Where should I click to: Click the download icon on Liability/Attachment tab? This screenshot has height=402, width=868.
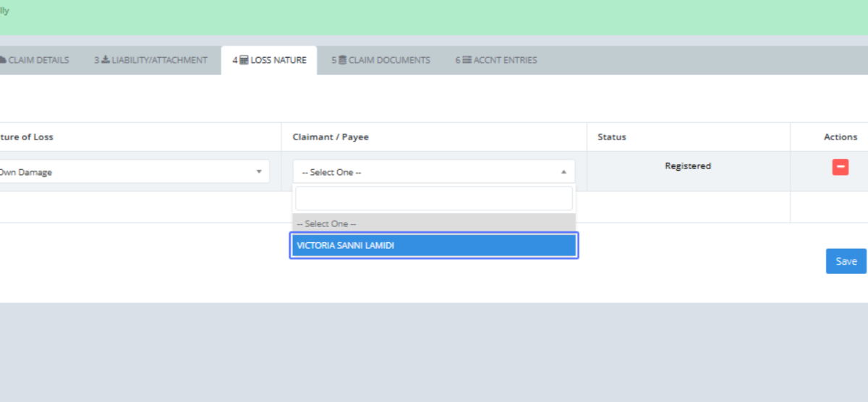(x=105, y=60)
